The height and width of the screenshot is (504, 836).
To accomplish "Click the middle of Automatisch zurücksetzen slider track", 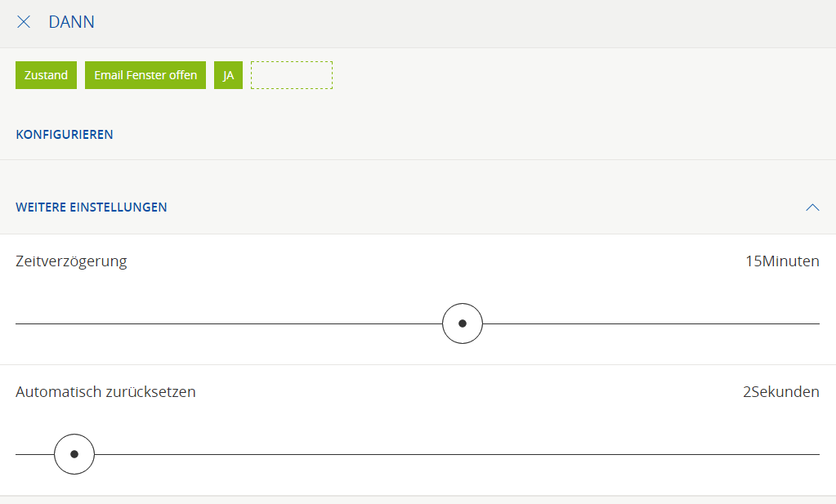I will coord(418,454).
